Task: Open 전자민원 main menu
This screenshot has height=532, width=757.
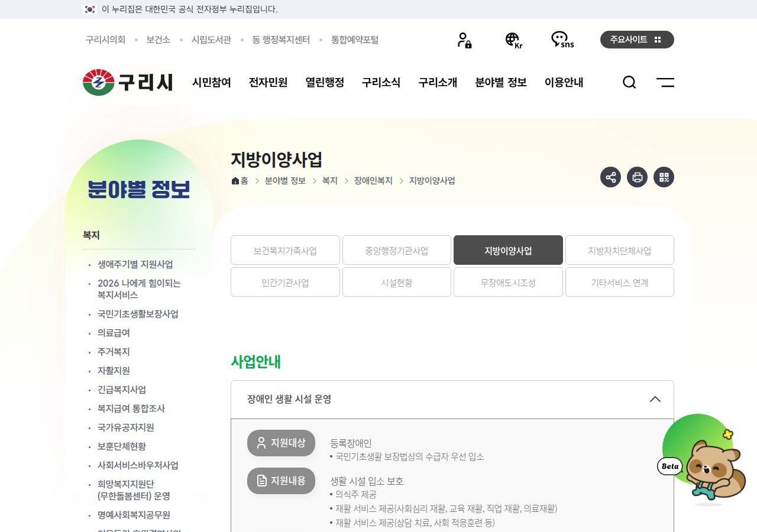Action: pos(268,82)
